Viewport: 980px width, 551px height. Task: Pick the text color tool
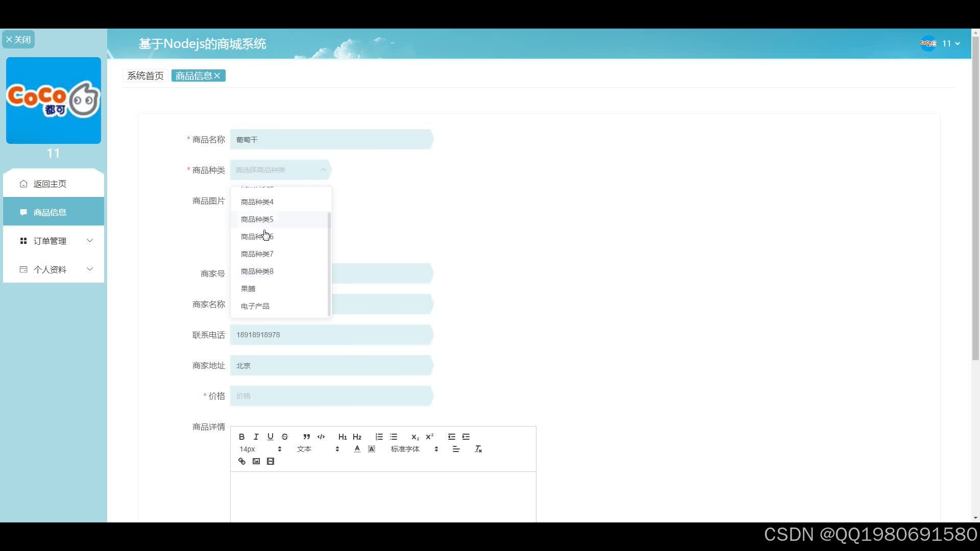[357, 449]
